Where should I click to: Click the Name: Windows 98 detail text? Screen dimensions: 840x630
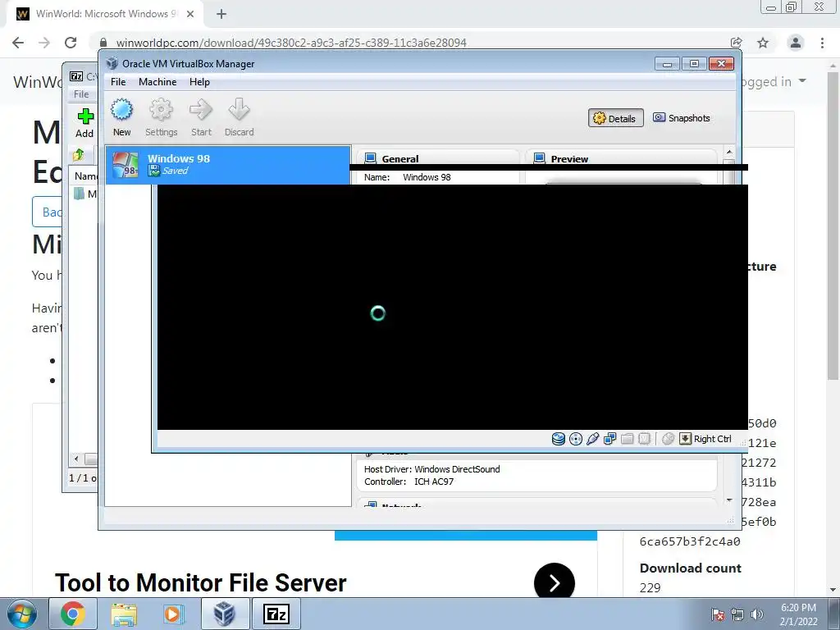407,177
